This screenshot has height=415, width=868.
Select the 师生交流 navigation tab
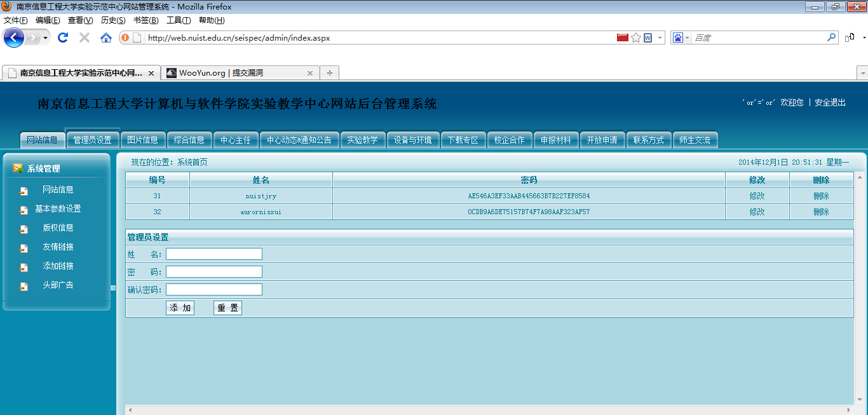point(695,140)
